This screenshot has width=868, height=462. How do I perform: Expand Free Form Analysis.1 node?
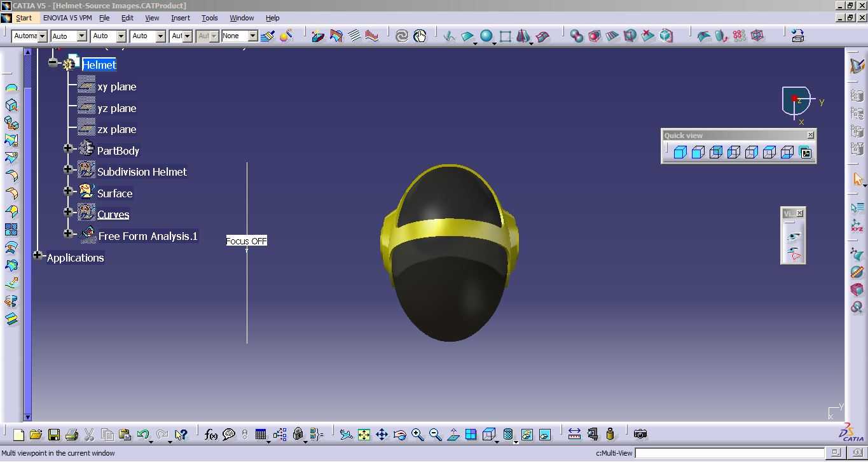coord(68,234)
